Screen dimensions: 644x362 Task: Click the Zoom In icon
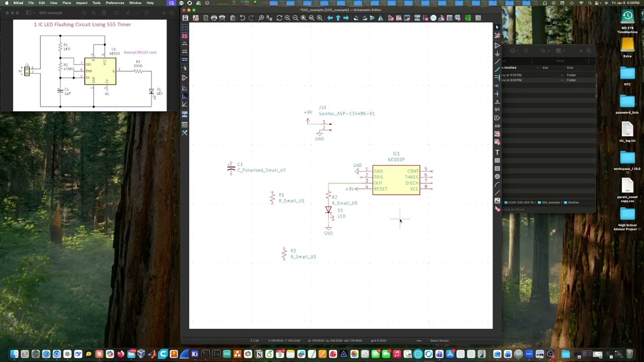287,18
